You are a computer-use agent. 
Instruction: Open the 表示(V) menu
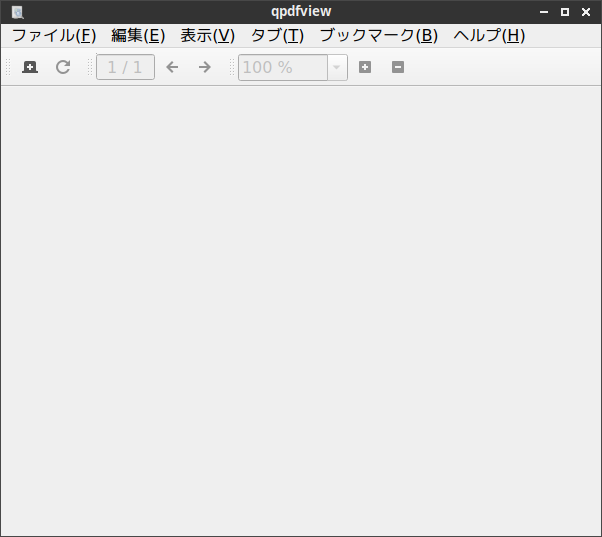208,36
